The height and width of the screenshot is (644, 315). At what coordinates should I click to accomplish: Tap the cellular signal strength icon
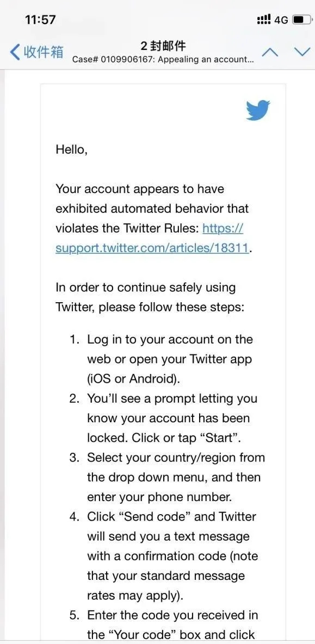click(264, 20)
